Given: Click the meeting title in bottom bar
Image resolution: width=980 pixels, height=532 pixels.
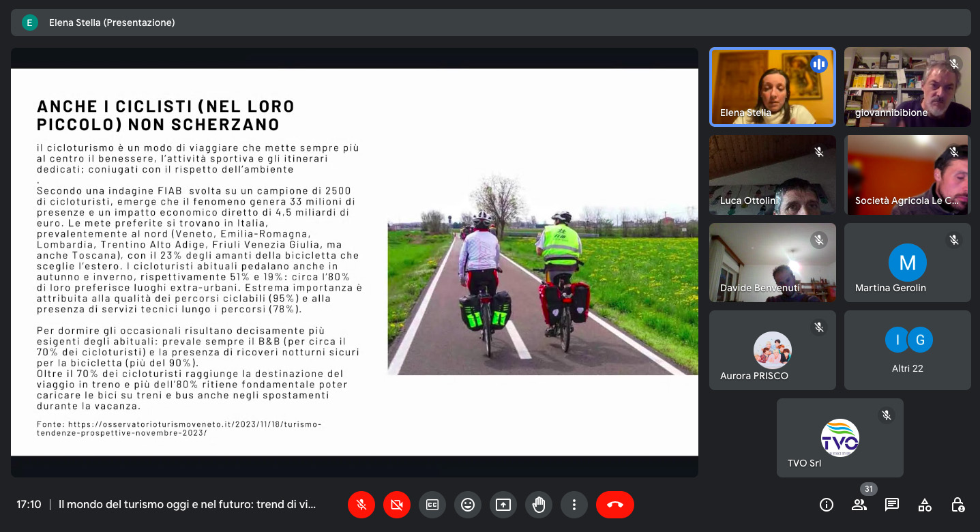Looking at the screenshot, I should pyautogui.click(x=188, y=505).
